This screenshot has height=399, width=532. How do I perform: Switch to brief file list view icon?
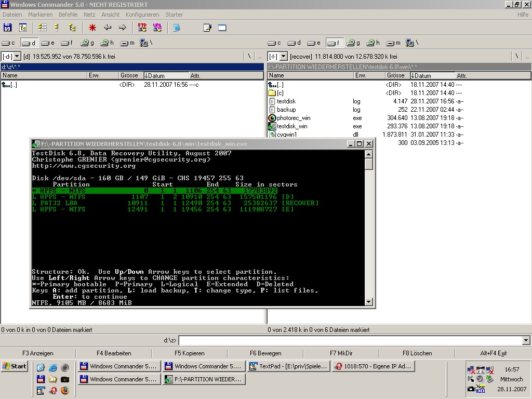tap(43, 28)
